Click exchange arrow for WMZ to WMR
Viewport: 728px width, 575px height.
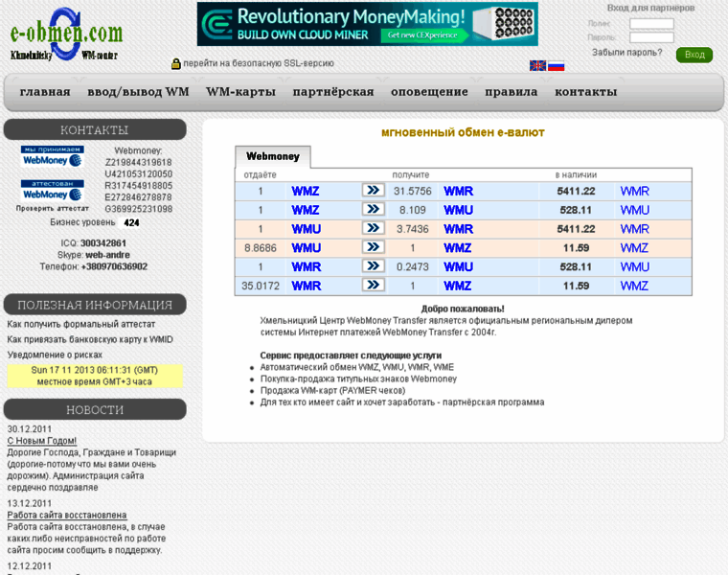pyautogui.click(x=374, y=191)
